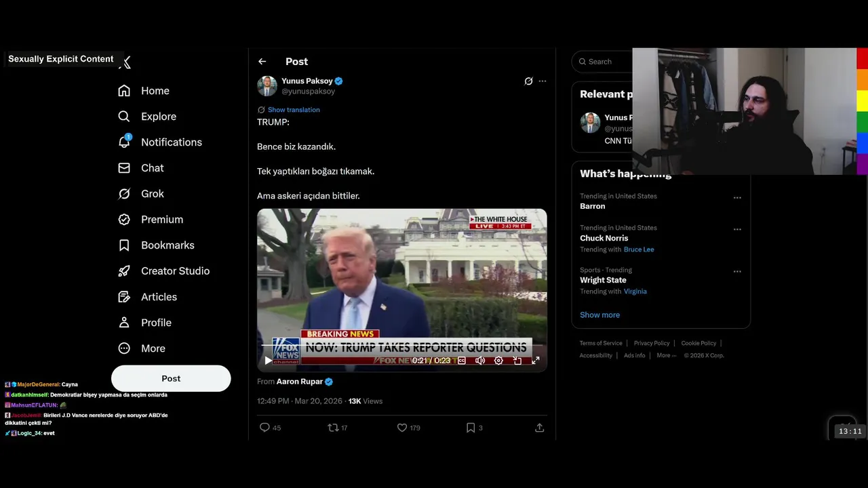This screenshot has width=868, height=488.
Task: Click the Wright State trending topic
Action: (603, 280)
